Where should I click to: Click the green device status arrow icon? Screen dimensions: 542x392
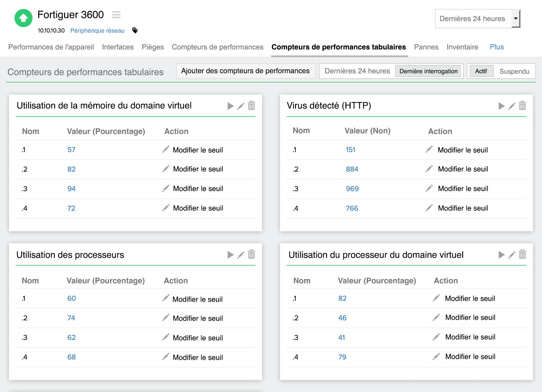tap(23, 18)
